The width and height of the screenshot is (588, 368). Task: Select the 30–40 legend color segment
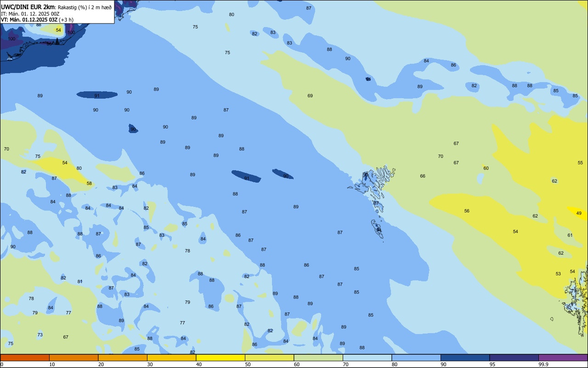pyautogui.click(x=171, y=357)
